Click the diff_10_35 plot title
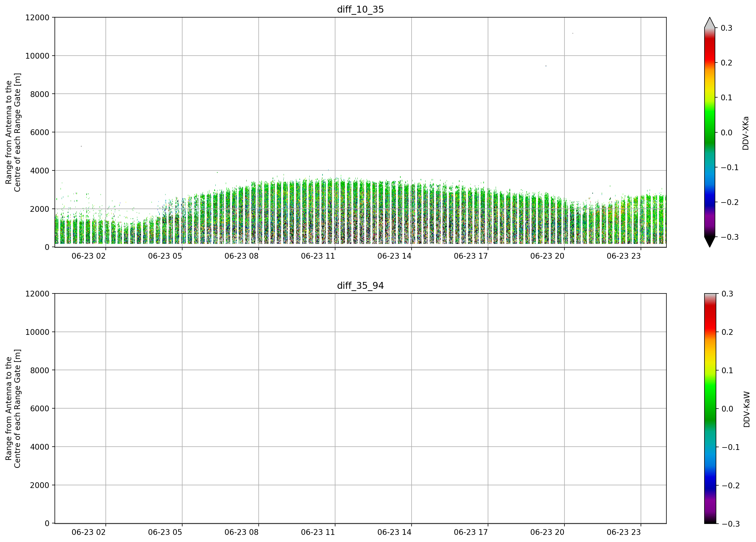756x542 pixels. coord(360,9)
